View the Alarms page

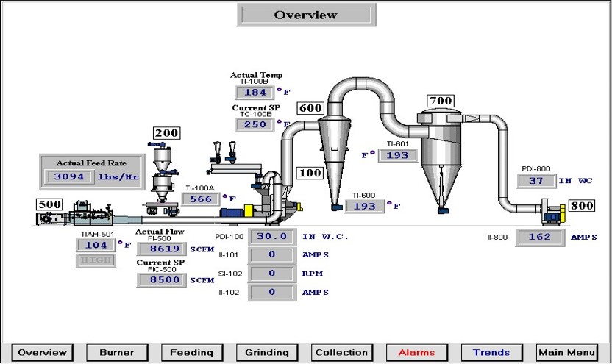click(416, 352)
